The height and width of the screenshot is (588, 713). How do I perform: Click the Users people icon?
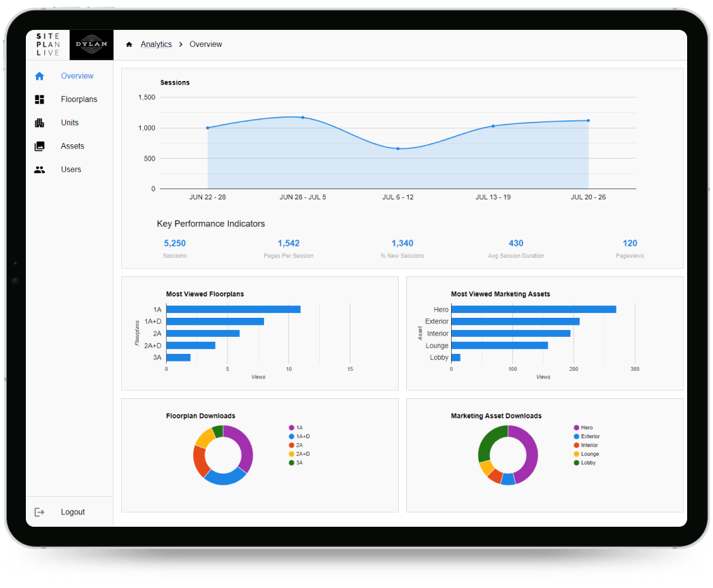(39, 169)
